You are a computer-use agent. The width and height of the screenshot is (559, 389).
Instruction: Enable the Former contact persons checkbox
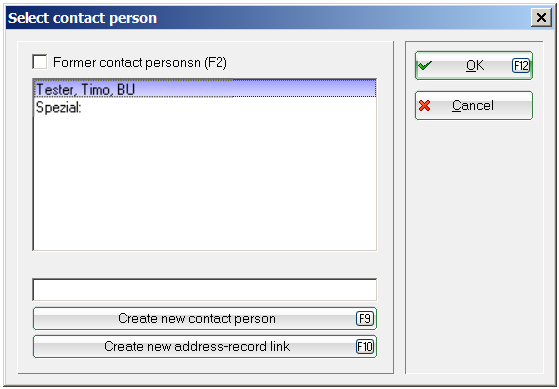40,62
